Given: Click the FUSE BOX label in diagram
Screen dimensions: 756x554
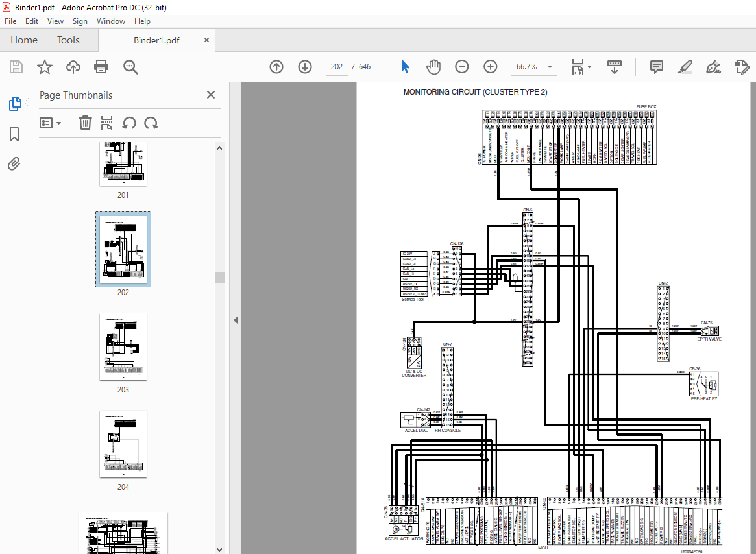Looking at the screenshot, I should [646, 106].
